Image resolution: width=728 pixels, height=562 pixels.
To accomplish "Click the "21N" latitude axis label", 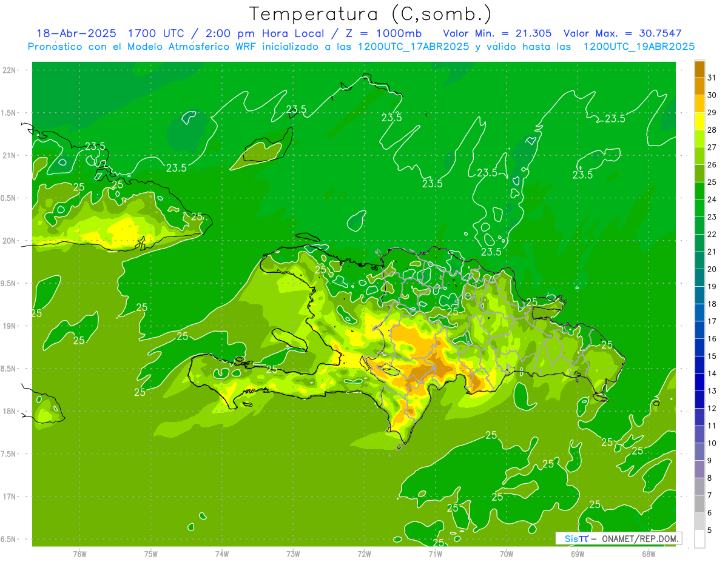I will point(10,156).
